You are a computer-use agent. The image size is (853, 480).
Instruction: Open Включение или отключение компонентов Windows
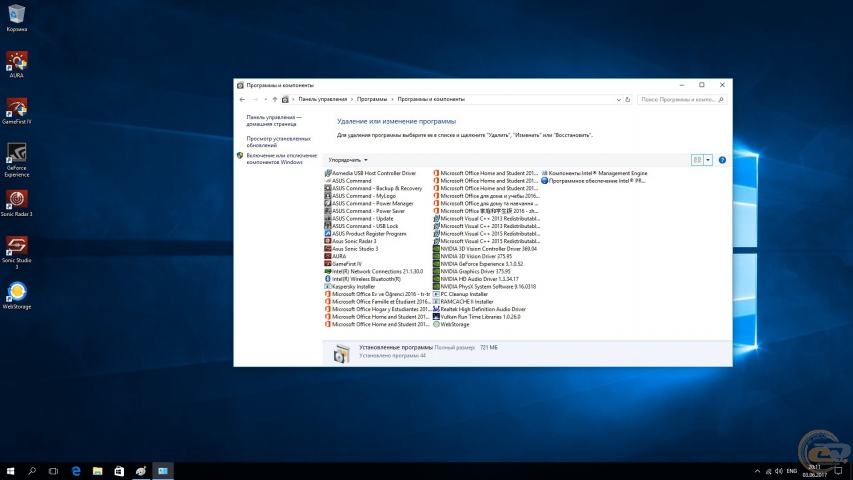pos(281,159)
